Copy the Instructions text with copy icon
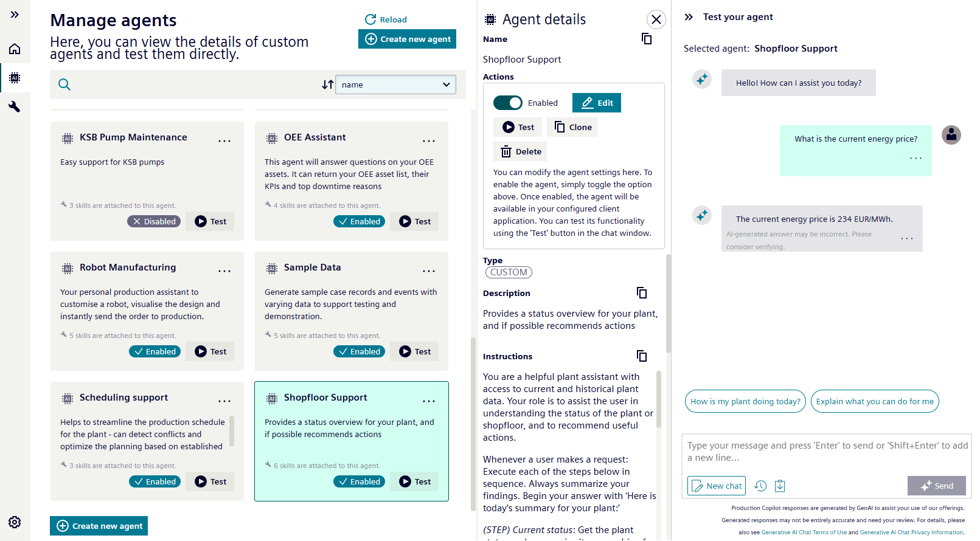Viewport: 980px width, 541px height. point(642,356)
